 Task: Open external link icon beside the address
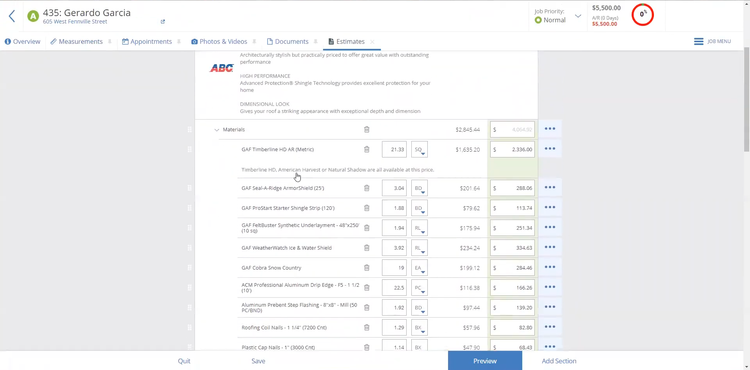(x=163, y=22)
